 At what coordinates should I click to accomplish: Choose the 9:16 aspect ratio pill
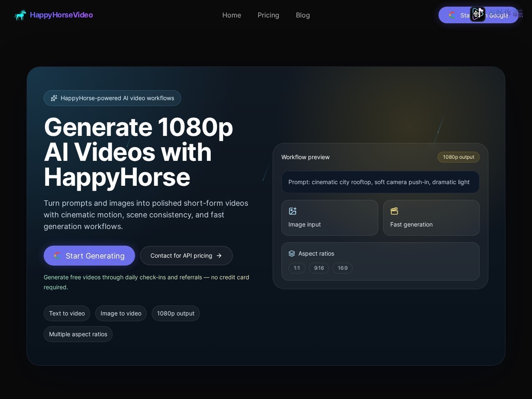click(x=319, y=268)
